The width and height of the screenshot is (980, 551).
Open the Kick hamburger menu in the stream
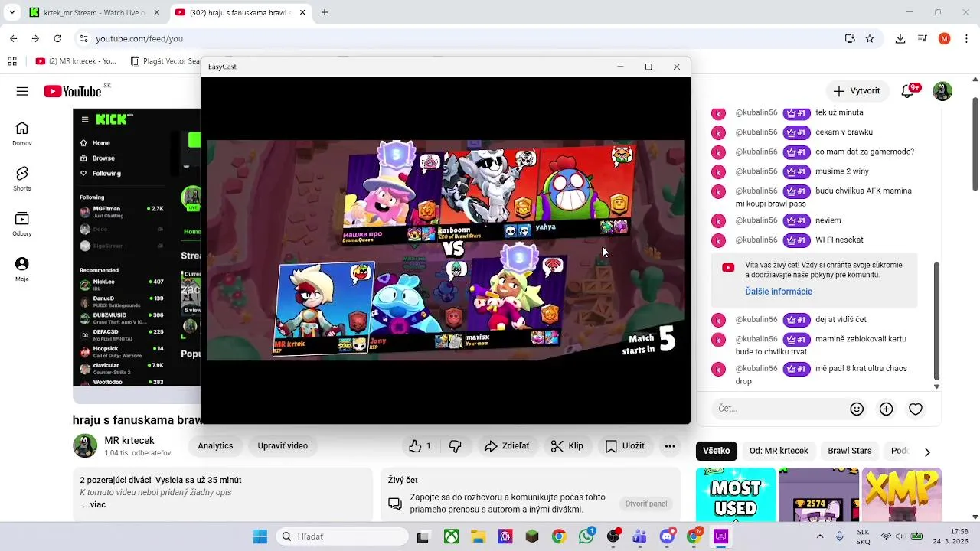point(85,119)
